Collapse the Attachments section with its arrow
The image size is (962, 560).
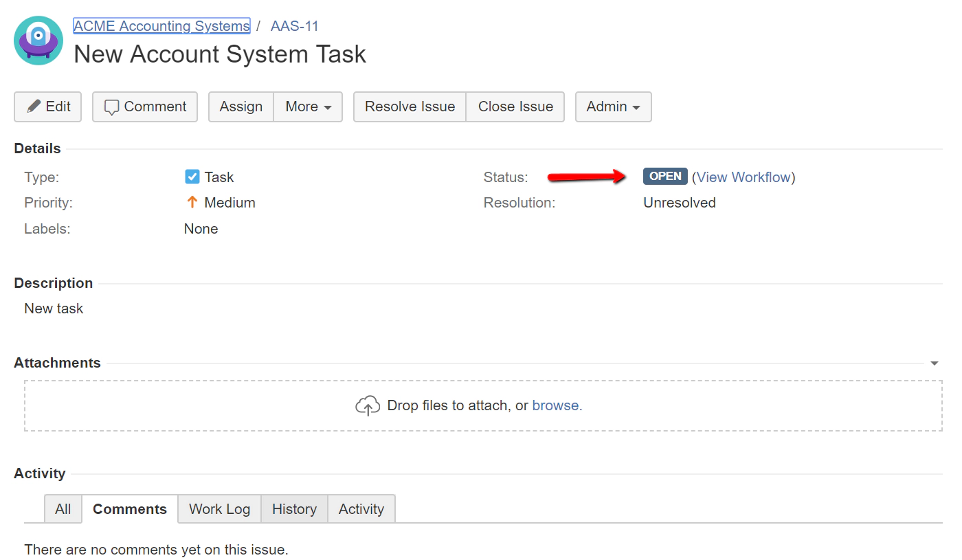933,362
